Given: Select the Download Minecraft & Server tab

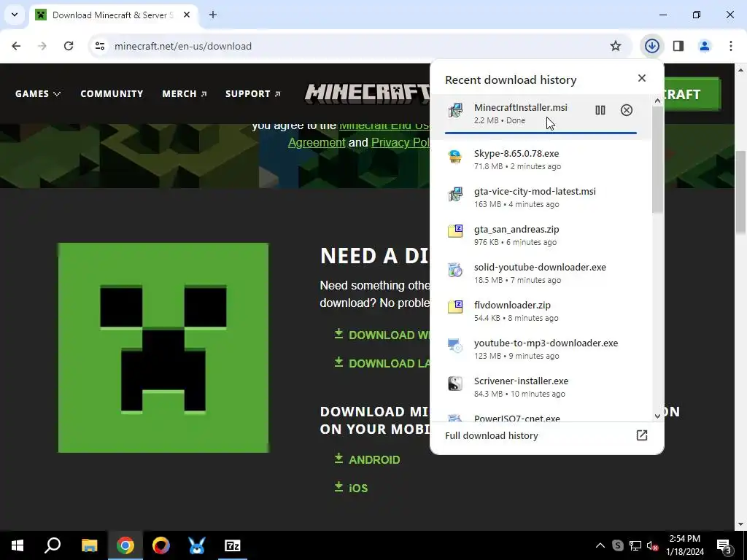Looking at the screenshot, I should tap(115, 15).
